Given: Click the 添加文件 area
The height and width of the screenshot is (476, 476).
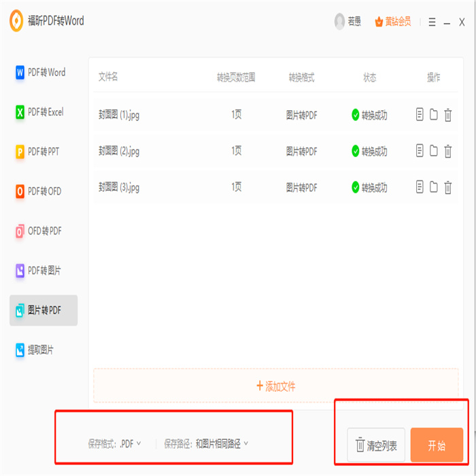Looking at the screenshot, I should coord(275,386).
